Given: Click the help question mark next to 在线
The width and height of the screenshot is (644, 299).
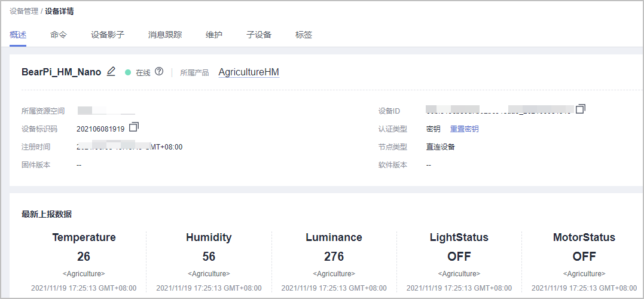Looking at the screenshot, I should pyautogui.click(x=159, y=72).
